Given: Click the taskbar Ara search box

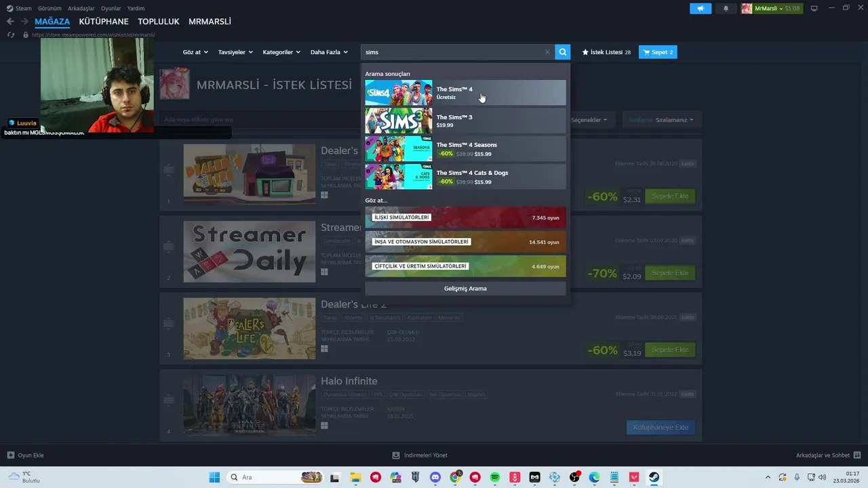Looking at the screenshot, I should pyautogui.click(x=276, y=477).
